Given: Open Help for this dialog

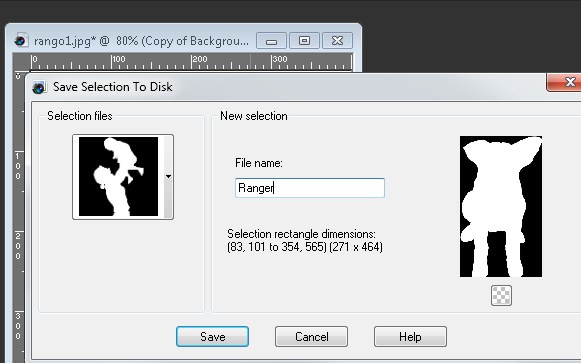Looking at the screenshot, I should [410, 336].
